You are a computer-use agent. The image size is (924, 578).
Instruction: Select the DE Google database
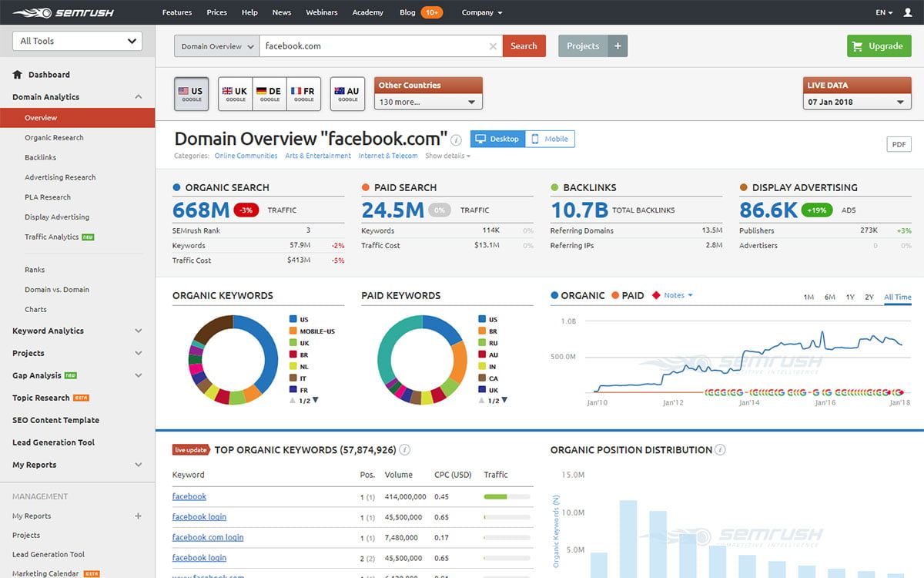point(269,94)
